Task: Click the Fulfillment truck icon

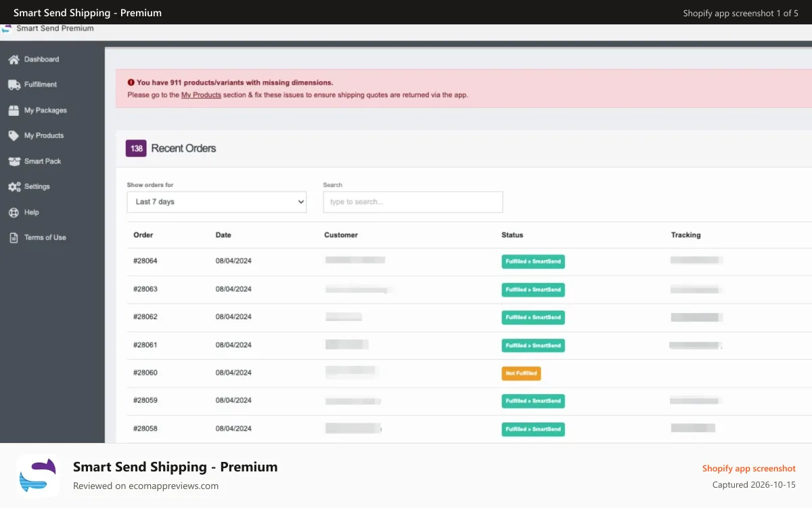Action: [14, 85]
